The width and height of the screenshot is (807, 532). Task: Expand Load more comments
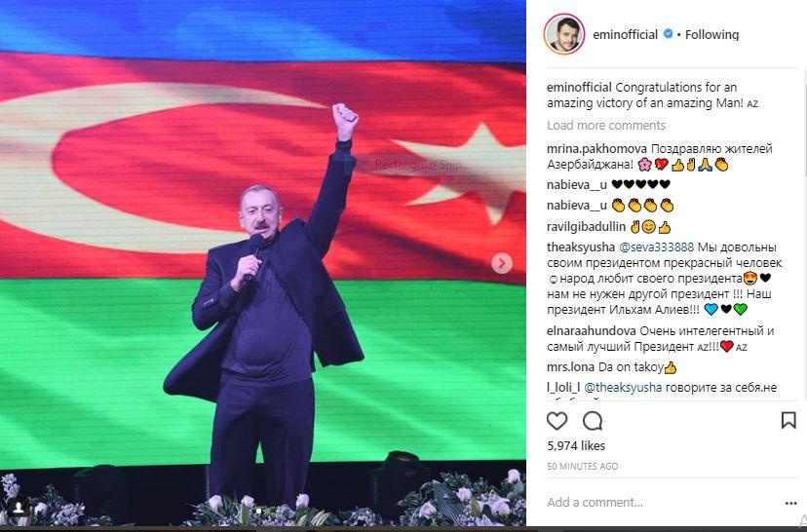(x=606, y=125)
